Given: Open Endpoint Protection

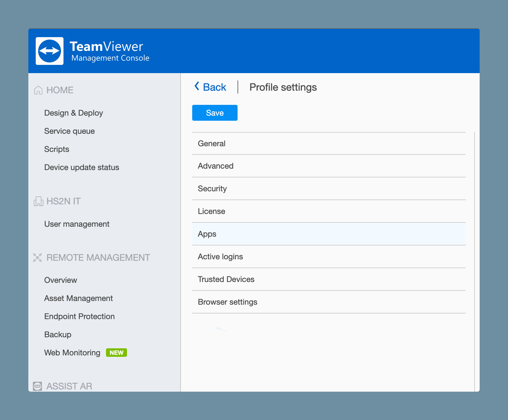Looking at the screenshot, I should click(x=79, y=317).
